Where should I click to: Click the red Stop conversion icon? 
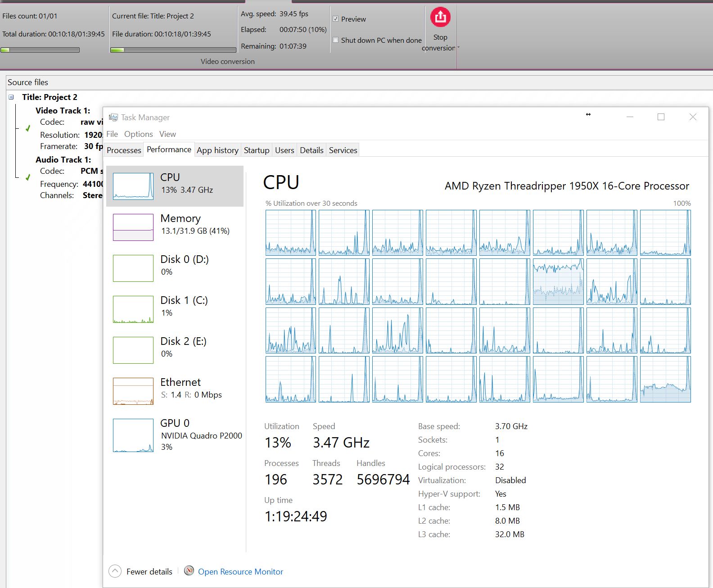[440, 17]
